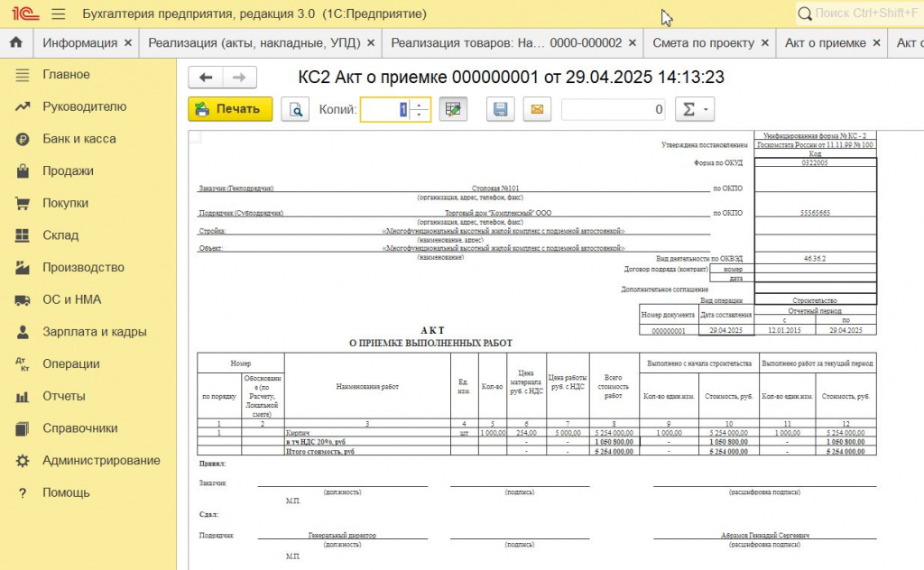Image resolution: width=924 pixels, height=570 pixels.
Task: Click the sum field showing 0
Action: tap(614, 109)
